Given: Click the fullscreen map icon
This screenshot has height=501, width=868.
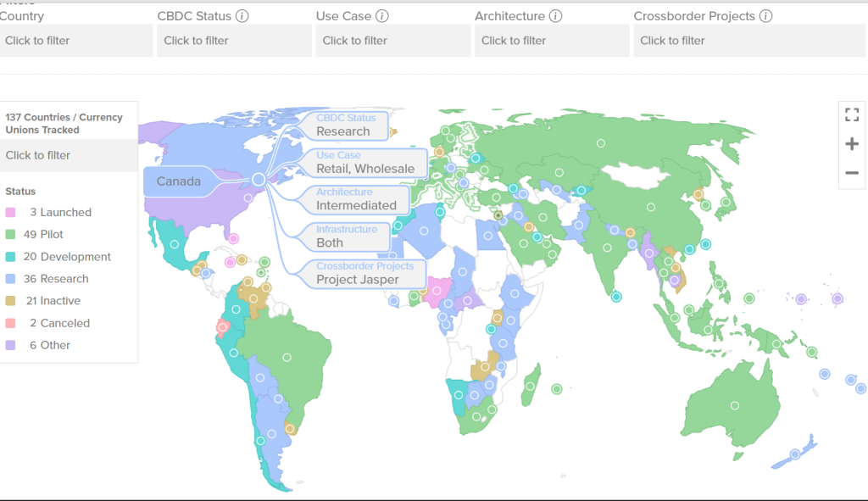Looking at the screenshot, I should coord(852,115).
